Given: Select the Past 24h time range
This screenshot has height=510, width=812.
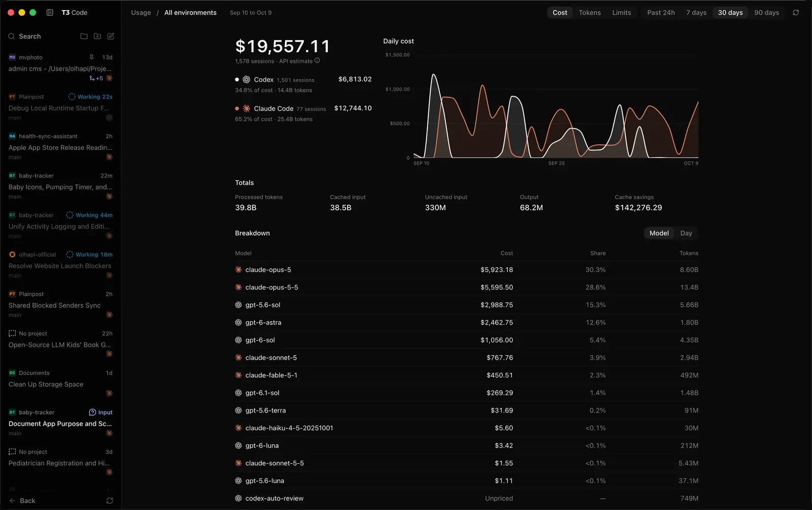Looking at the screenshot, I should (661, 13).
